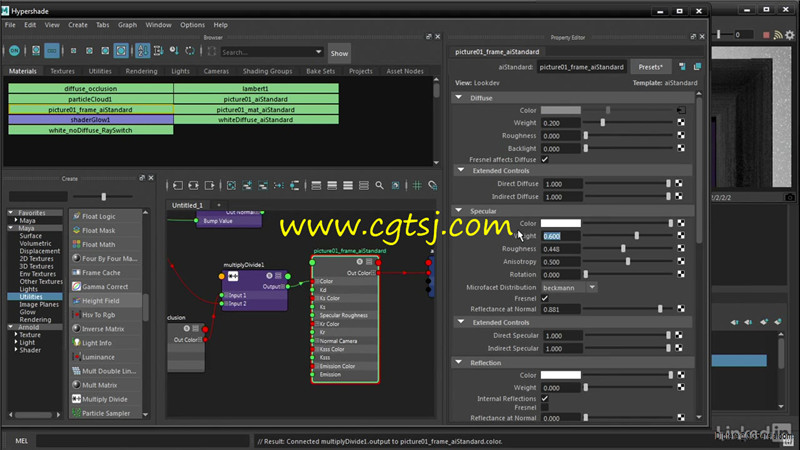The image size is (800, 450).
Task: Click the input connections graph icon
Action: (178, 185)
